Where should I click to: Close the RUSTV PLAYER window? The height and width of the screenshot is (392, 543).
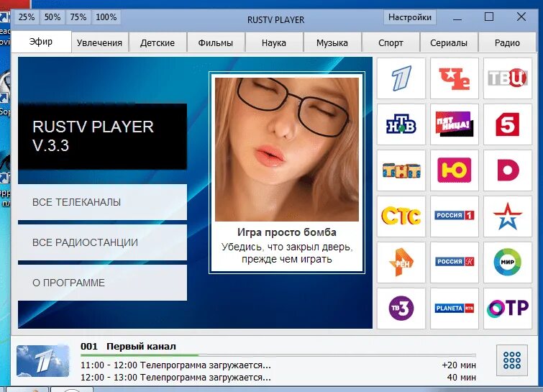pos(521,17)
